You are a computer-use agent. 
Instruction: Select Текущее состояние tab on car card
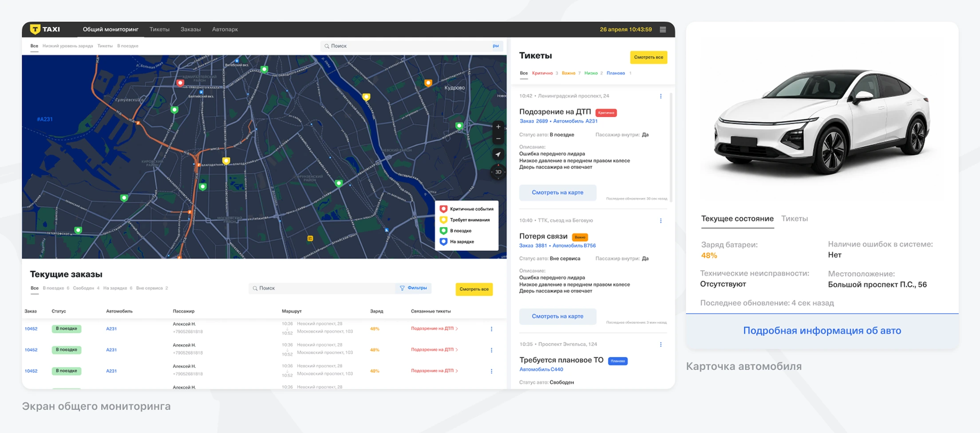737,219
